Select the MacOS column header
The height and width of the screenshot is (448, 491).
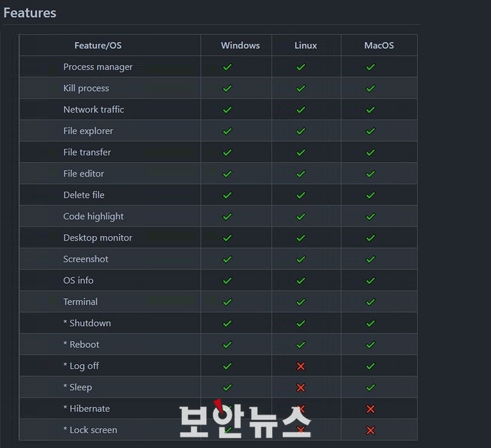(x=379, y=45)
